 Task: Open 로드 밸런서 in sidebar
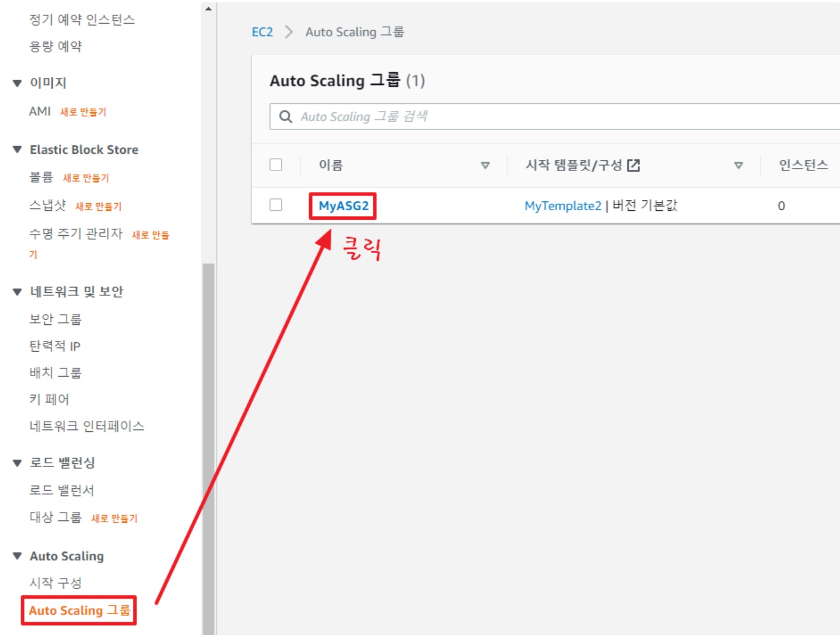click(x=62, y=491)
